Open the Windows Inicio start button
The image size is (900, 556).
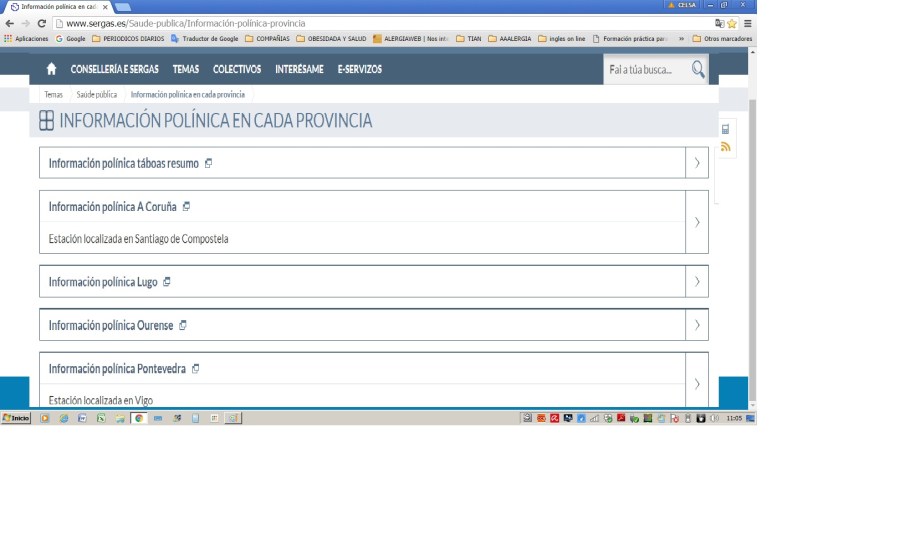coord(16,418)
